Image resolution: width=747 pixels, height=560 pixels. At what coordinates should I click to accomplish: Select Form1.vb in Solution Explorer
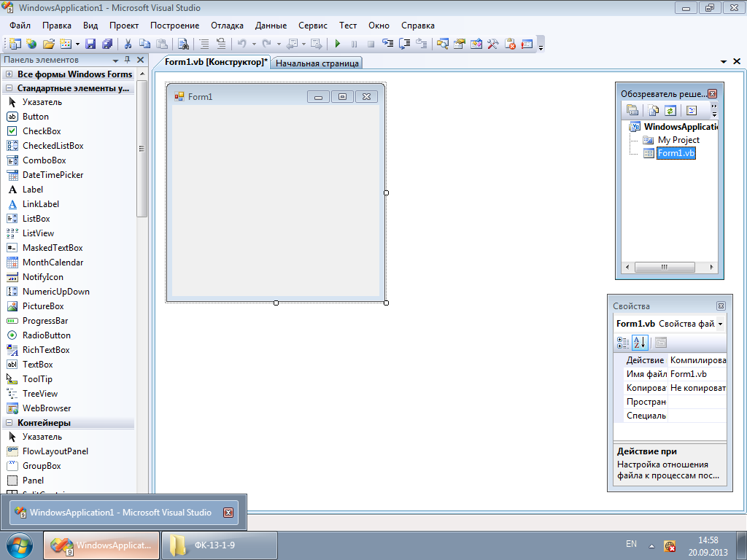676,153
